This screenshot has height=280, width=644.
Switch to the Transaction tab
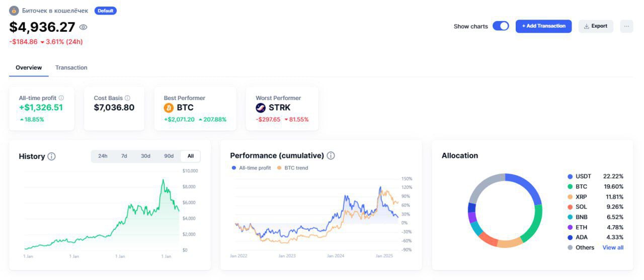[71, 68]
